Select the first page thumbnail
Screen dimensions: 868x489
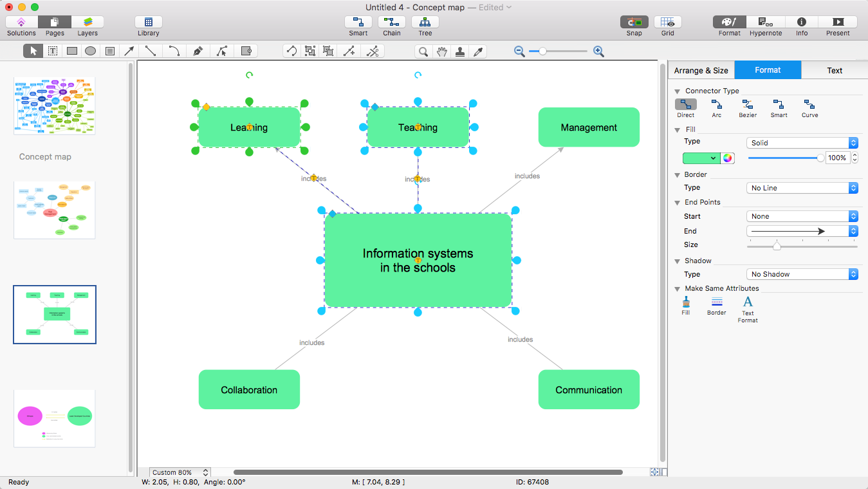(55, 106)
